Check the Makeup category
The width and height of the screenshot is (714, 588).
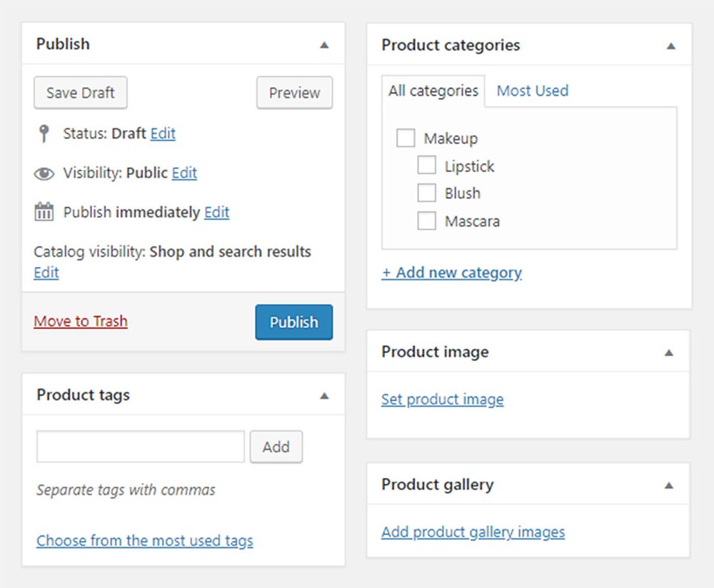406,138
